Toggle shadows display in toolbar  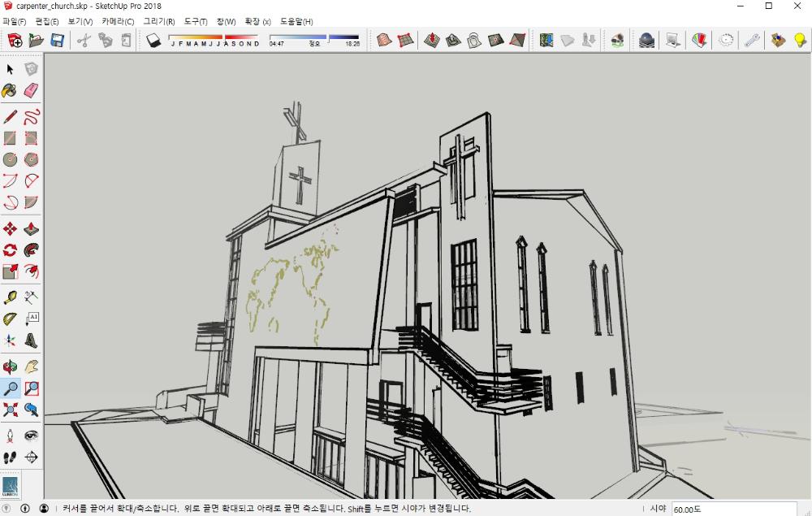click(153, 40)
